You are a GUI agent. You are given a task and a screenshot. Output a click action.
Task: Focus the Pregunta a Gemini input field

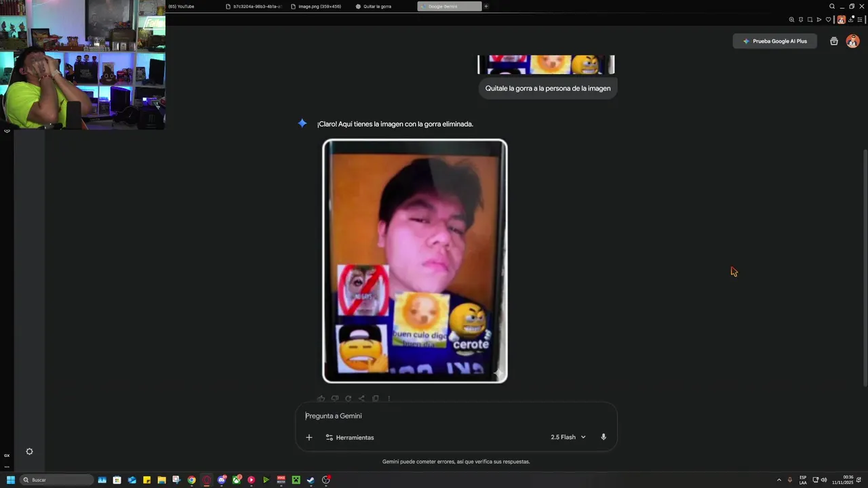coord(456,416)
